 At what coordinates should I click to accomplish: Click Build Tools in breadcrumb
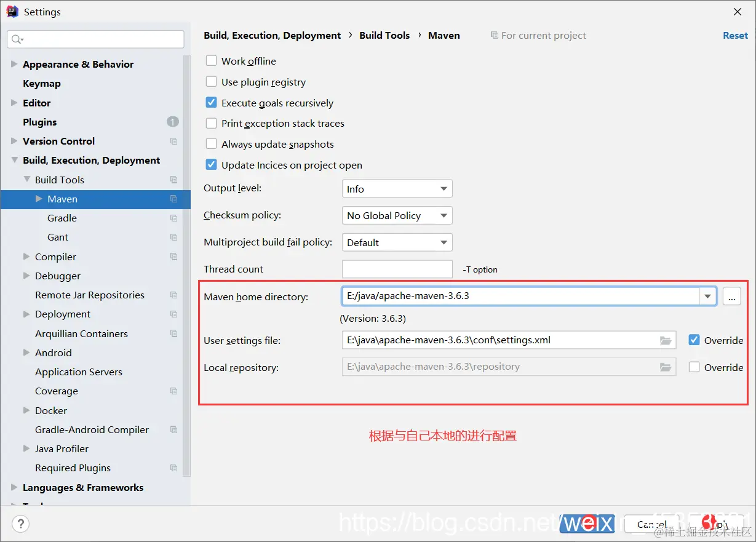(384, 36)
